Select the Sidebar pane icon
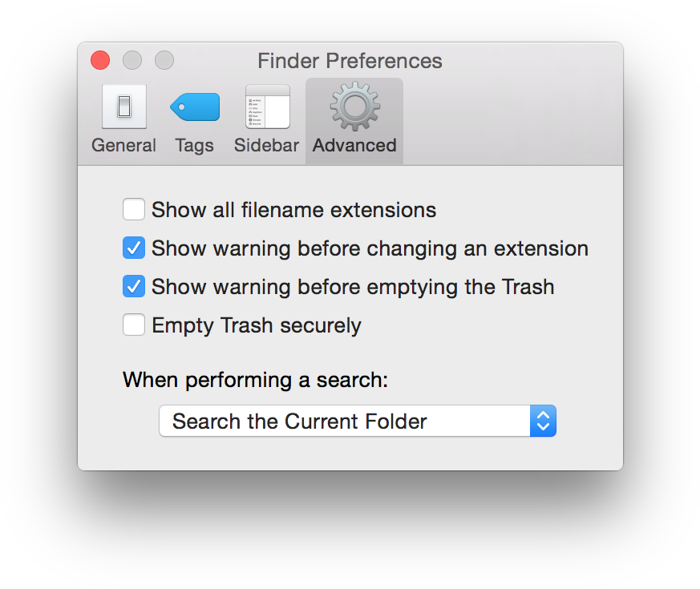Image resolution: width=700 pixels, height=589 pixels. 267,107
